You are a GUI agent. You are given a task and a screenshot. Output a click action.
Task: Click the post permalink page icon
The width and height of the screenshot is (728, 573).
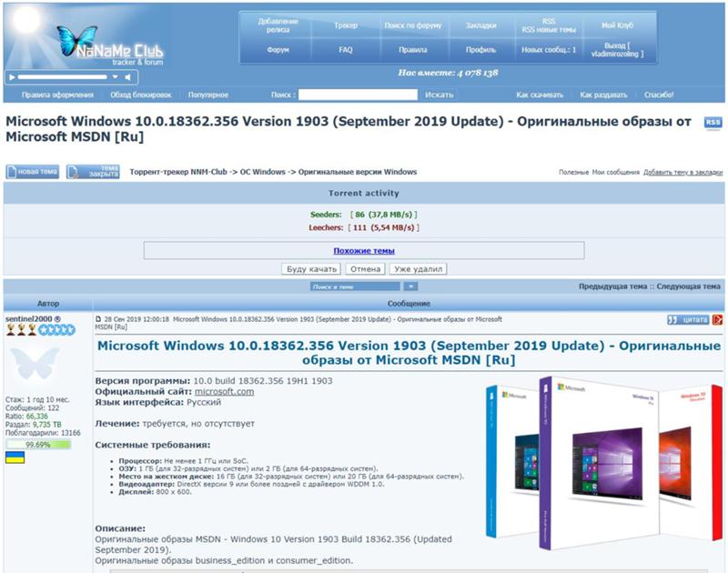(x=98, y=319)
